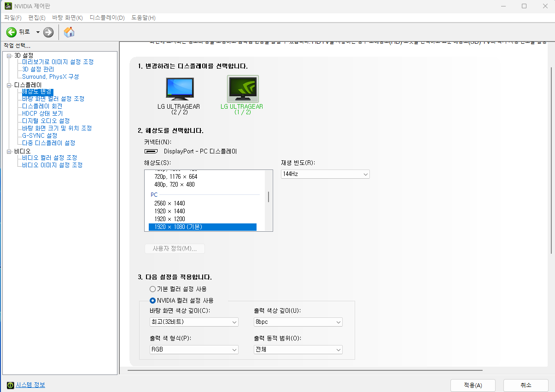
Task: Select resolution 1920 × 1080 (기본)
Action: [202, 227]
